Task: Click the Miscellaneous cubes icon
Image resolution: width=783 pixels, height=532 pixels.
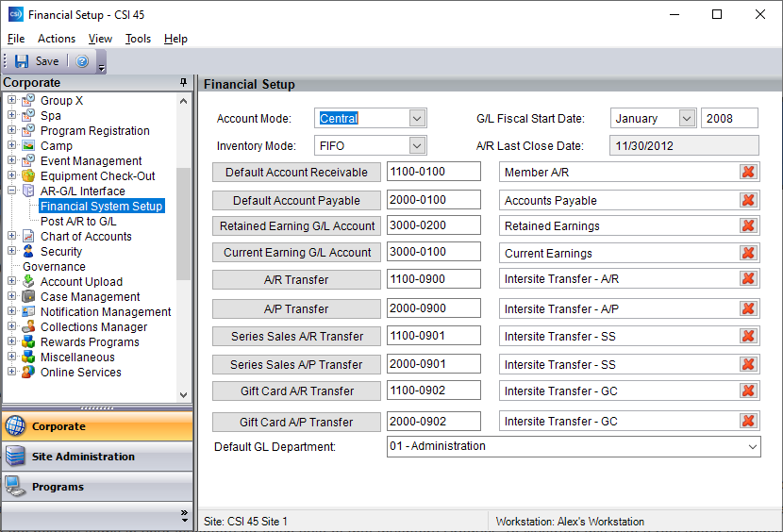Action: [x=28, y=357]
